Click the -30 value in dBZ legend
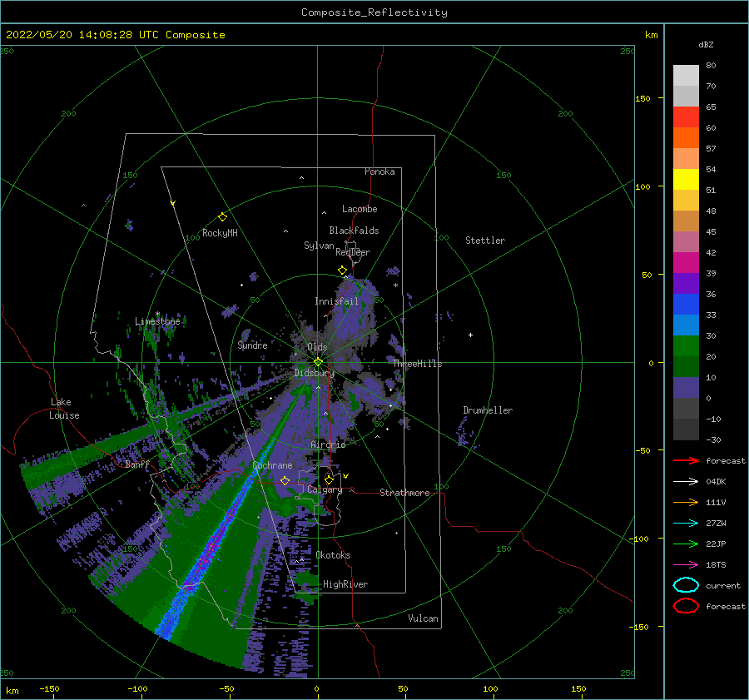This screenshot has width=749, height=700. click(713, 439)
